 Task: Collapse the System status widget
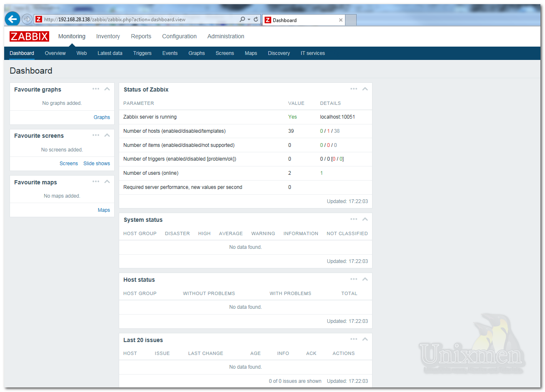(x=365, y=219)
